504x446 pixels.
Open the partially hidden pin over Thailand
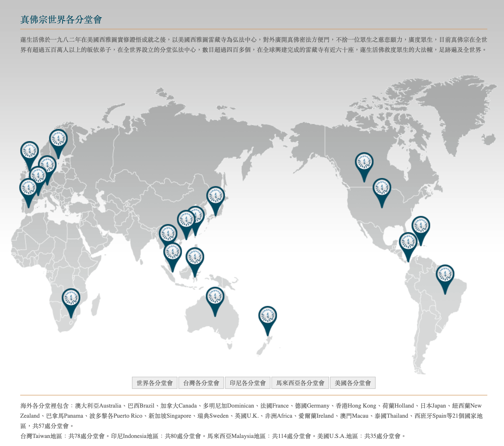coord(168,234)
